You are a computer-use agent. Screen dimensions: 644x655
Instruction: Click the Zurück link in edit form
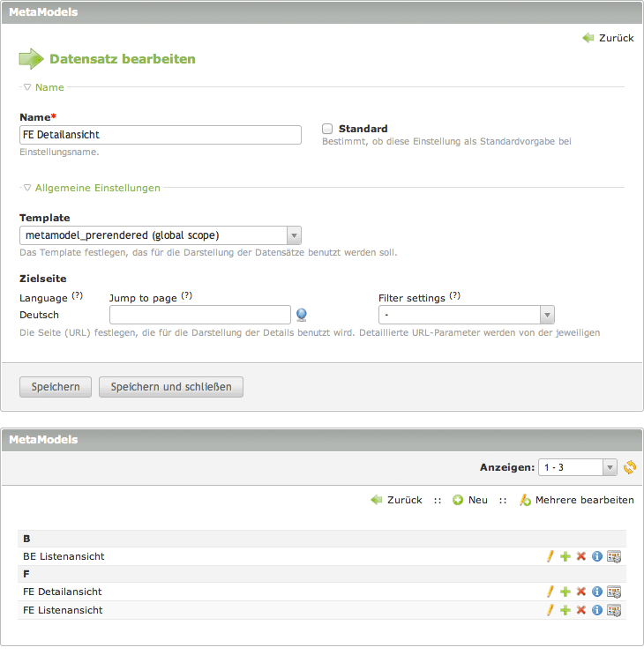click(608, 38)
